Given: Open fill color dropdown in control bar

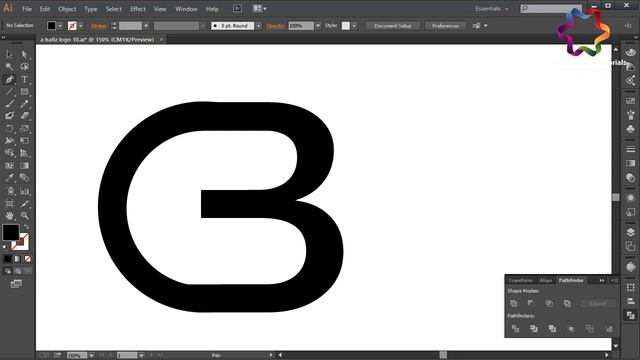Looking at the screenshot, I should pyautogui.click(x=60, y=26).
